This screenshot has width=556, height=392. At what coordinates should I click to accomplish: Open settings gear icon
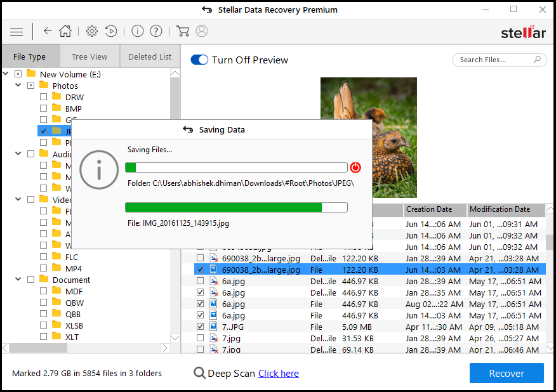coord(92,31)
